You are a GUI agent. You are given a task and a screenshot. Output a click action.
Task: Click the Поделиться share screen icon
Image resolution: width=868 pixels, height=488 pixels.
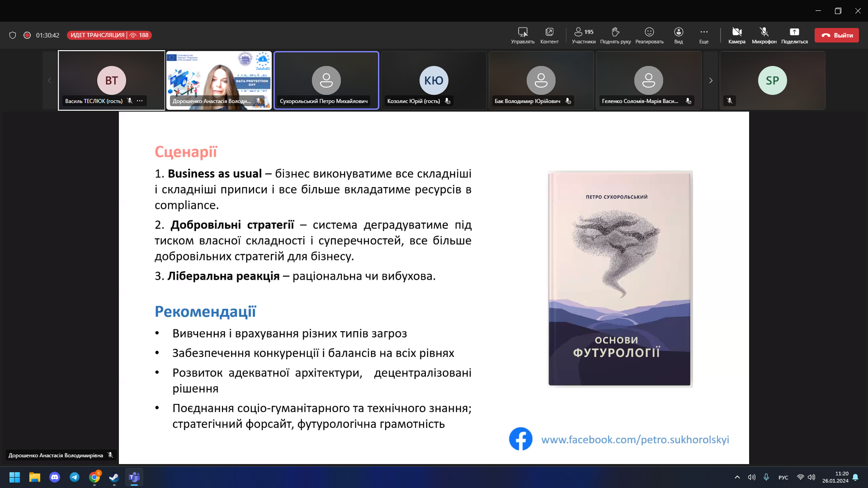(794, 32)
